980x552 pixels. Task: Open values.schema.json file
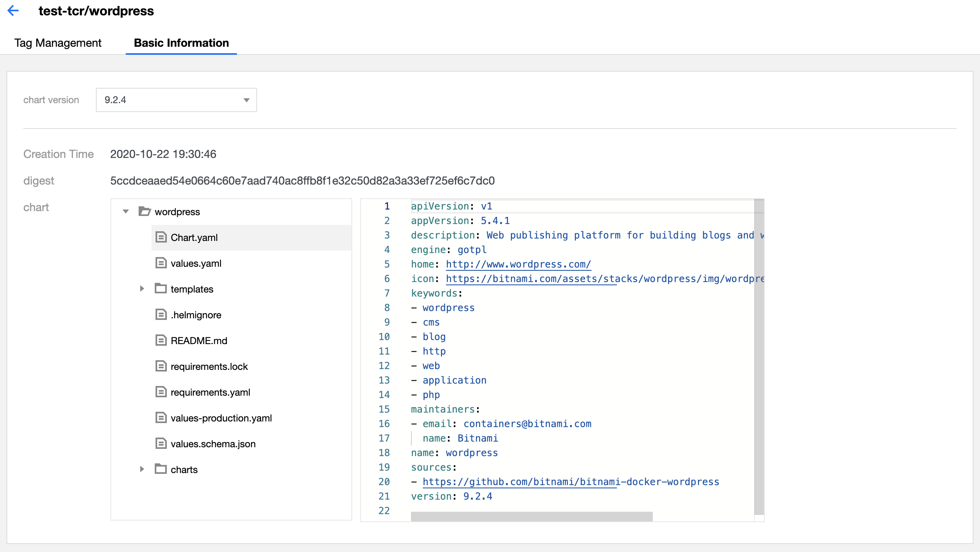(x=213, y=444)
